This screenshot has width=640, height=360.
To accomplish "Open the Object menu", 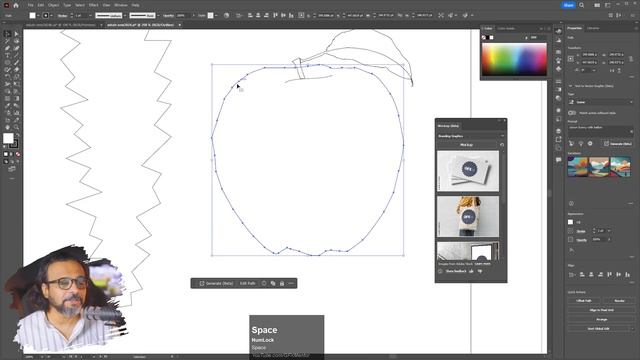I will (53, 5).
